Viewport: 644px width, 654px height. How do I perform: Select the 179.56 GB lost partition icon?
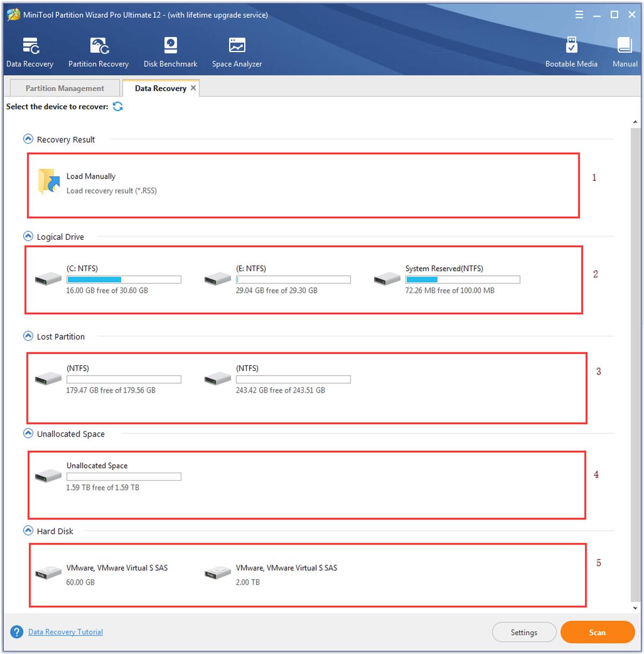click(x=48, y=378)
